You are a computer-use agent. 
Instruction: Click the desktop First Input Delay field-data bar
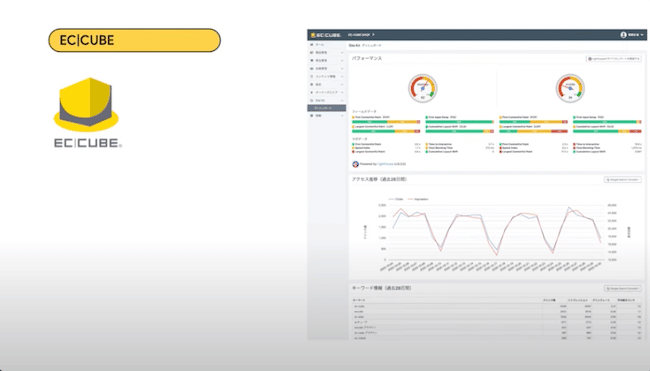[459, 122]
